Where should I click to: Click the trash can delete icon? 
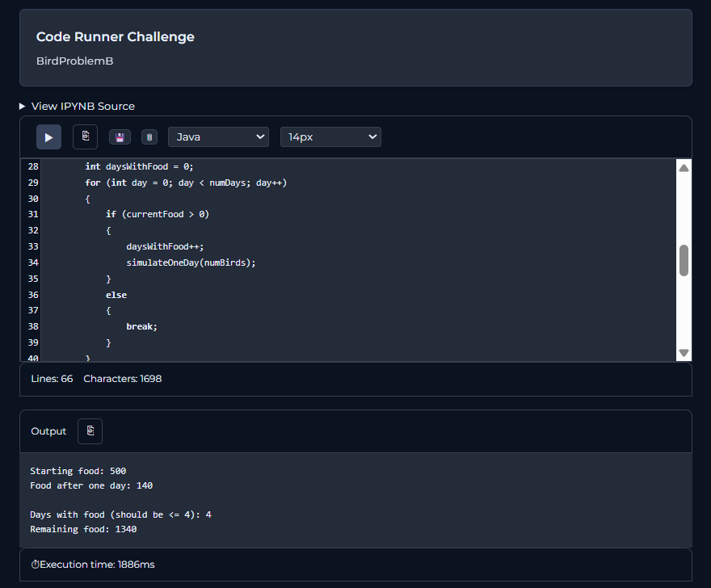(x=149, y=137)
